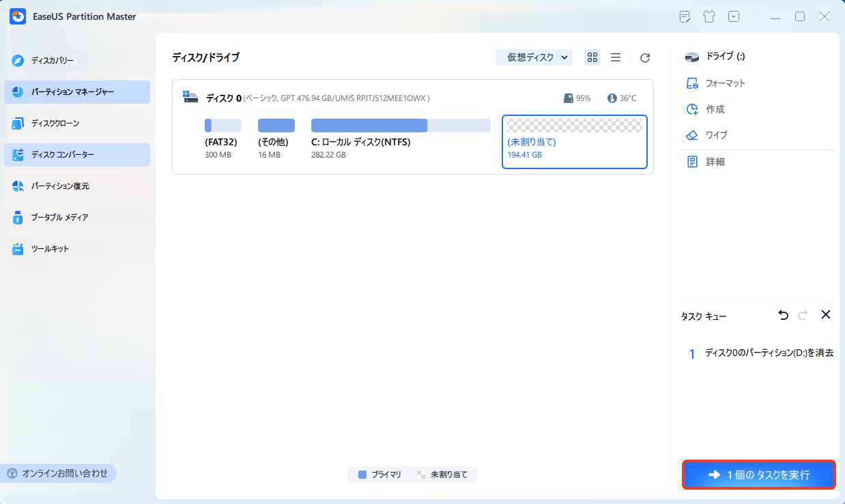Image resolution: width=845 pixels, height=504 pixels.
Task: Open the ブータブル メディア section
Action: tap(59, 218)
